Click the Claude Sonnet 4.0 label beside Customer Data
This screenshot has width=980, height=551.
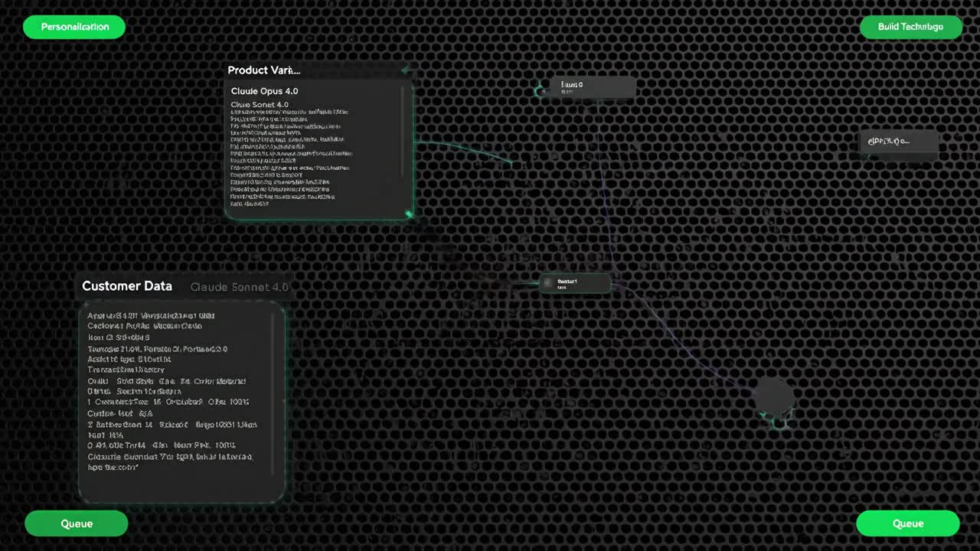tap(239, 287)
